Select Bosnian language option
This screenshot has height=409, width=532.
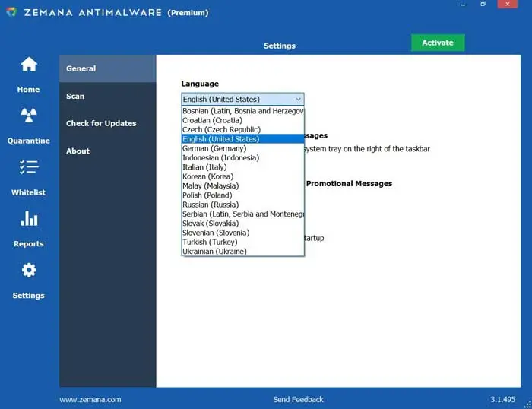pos(243,111)
